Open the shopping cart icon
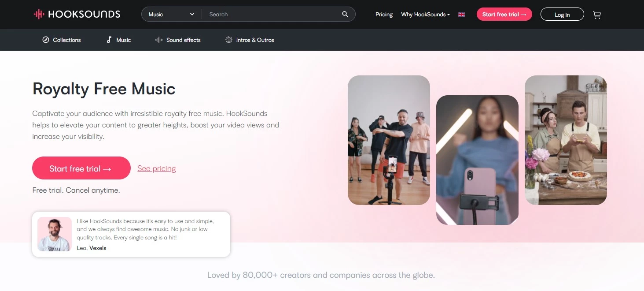 [x=597, y=15]
